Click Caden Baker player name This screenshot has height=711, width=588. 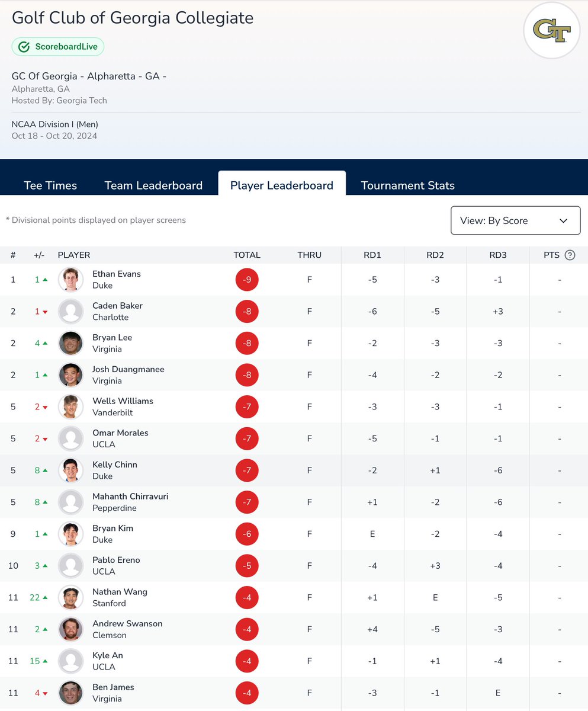(117, 306)
